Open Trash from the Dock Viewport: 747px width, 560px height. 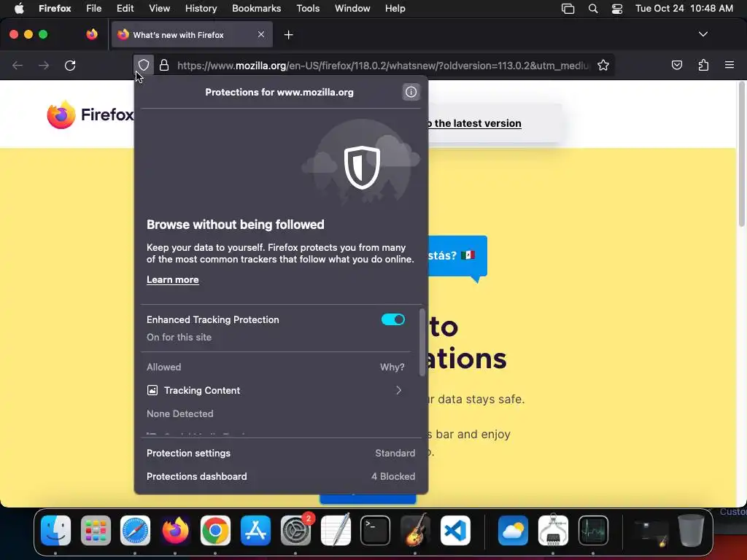[x=692, y=530]
